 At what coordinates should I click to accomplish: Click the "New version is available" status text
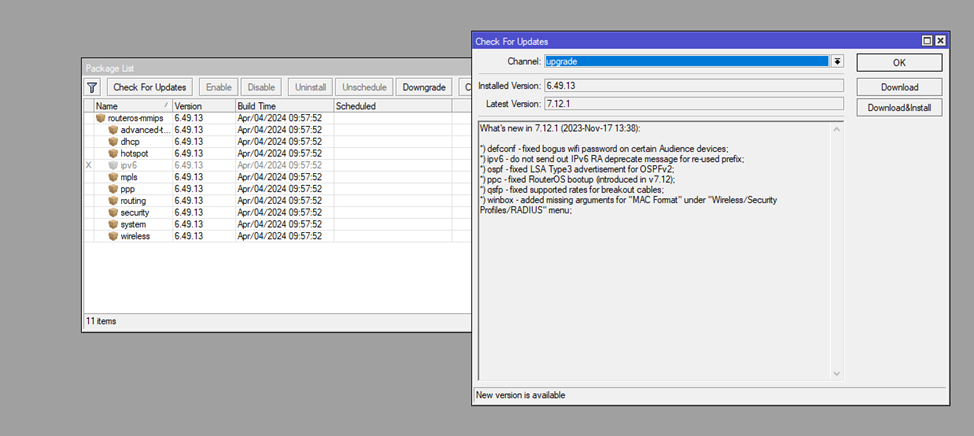point(521,395)
